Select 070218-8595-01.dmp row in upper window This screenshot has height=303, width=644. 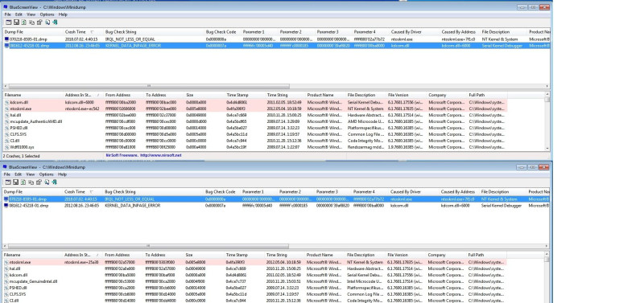pyautogui.click(x=276, y=39)
